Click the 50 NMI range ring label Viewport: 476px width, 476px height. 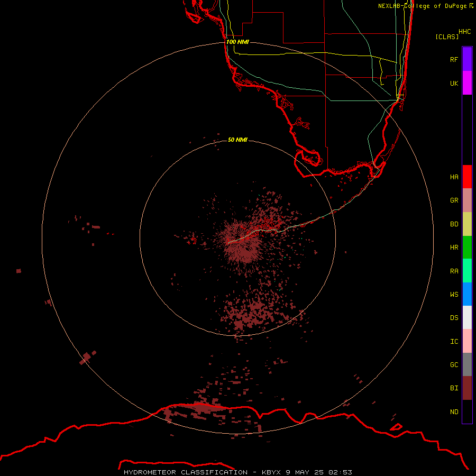tap(237, 140)
